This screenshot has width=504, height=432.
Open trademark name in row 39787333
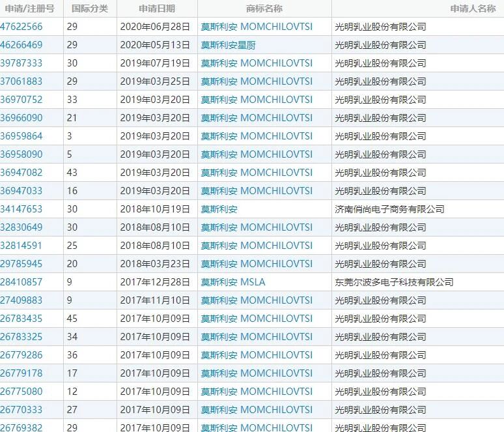point(257,63)
